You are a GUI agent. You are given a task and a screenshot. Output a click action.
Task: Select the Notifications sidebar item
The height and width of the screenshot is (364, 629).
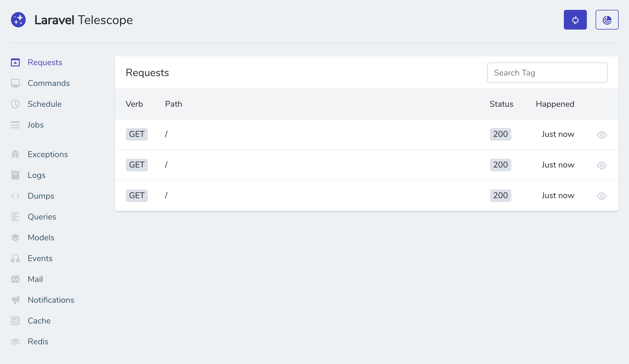[x=50, y=299]
